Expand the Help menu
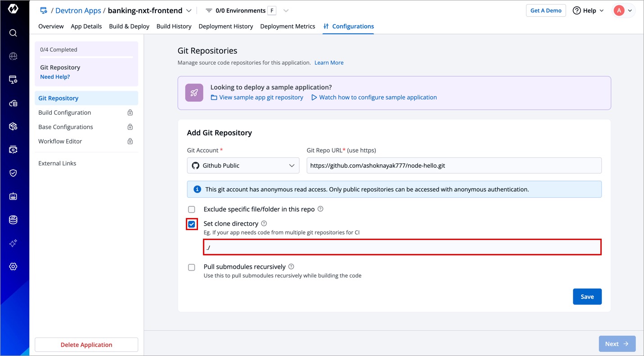Screen dimensions: 644x356 [x=588, y=10]
